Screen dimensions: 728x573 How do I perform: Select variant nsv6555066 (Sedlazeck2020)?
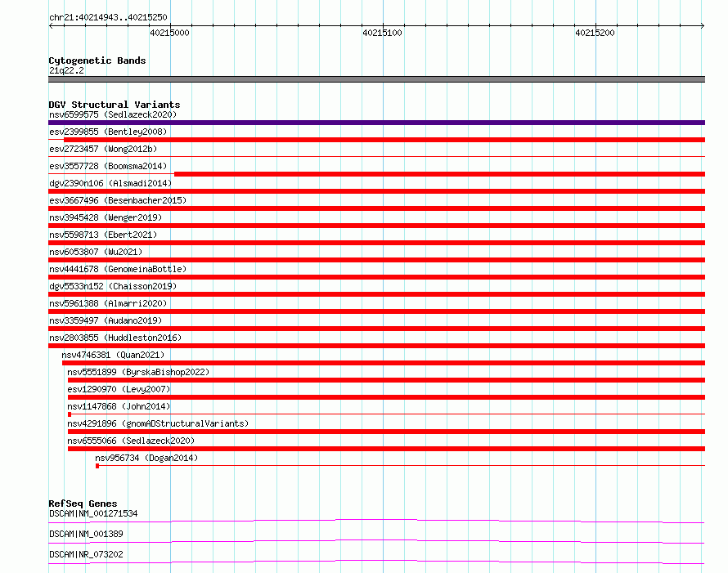[x=131, y=441]
